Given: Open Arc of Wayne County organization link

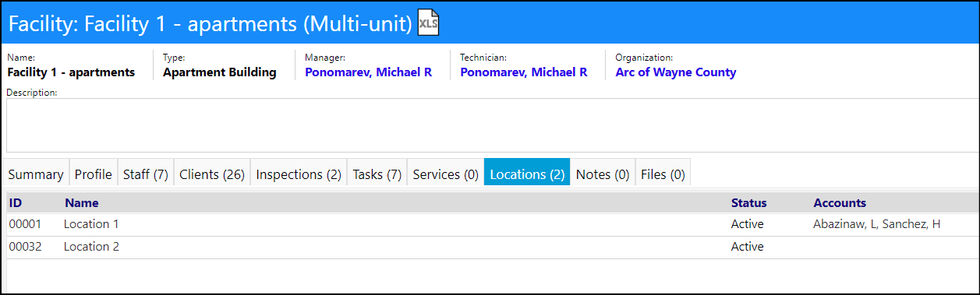Looking at the screenshot, I should [676, 72].
